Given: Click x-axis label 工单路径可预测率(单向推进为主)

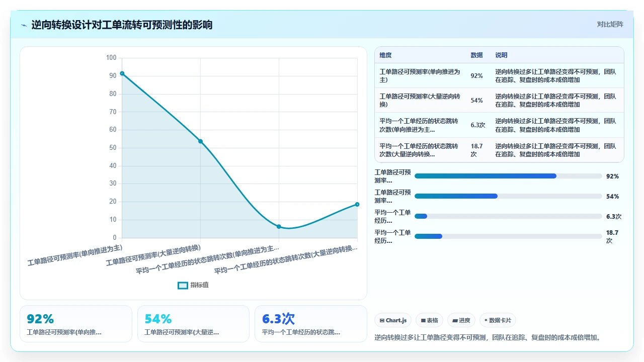Looking at the screenshot, I should (x=75, y=255).
